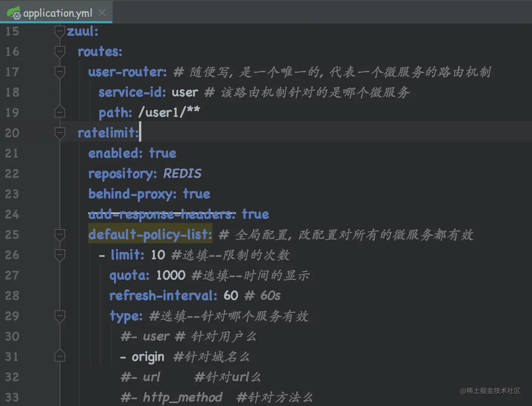Click the service-id: key

132,92
